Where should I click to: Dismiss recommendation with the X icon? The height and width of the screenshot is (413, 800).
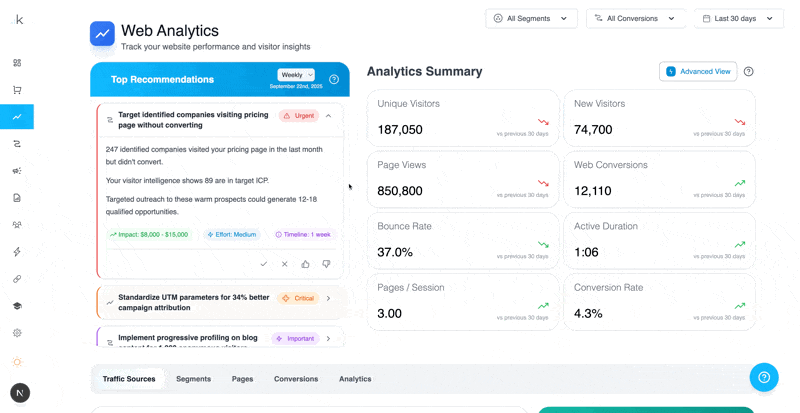284,264
